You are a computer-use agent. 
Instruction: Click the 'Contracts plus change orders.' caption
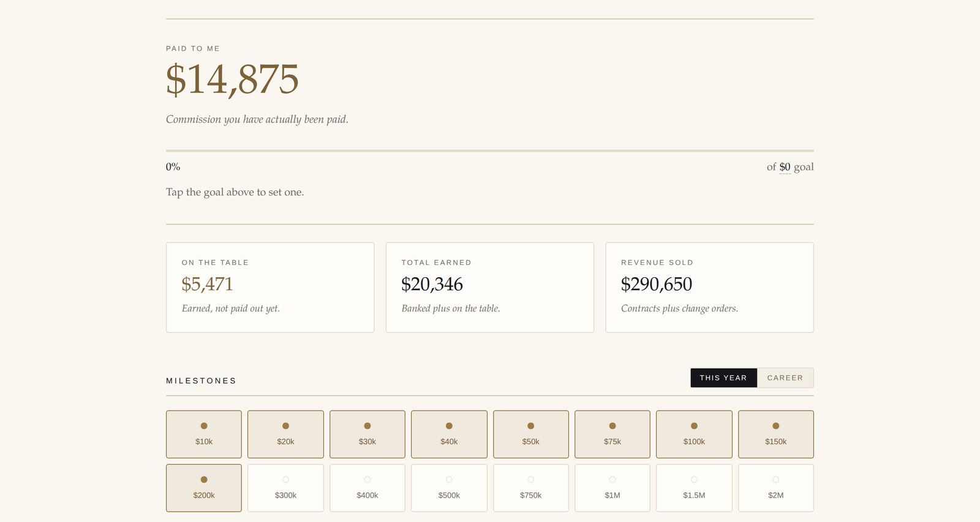click(679, 308)
